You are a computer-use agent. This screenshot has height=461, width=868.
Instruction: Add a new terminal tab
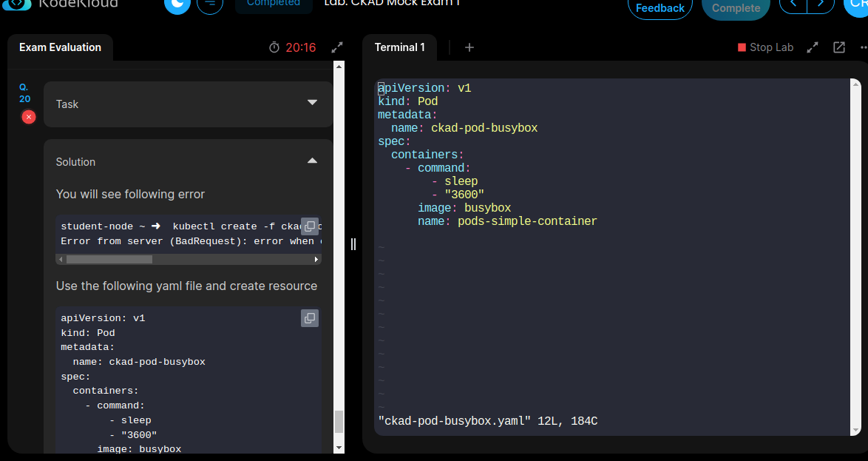tap(469, 47)
